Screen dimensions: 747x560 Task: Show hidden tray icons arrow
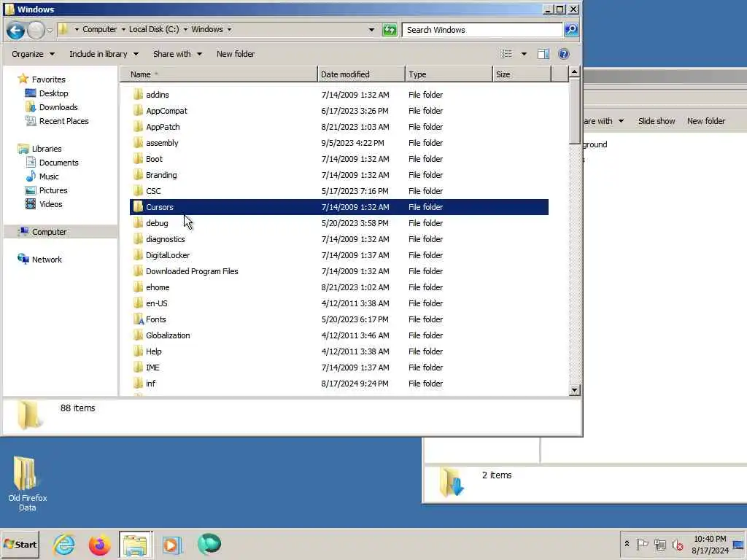[x=627, y=544]
